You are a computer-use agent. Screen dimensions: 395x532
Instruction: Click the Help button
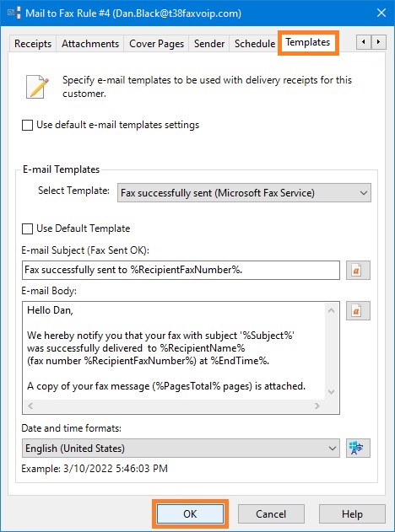click(x=352, y=514)
